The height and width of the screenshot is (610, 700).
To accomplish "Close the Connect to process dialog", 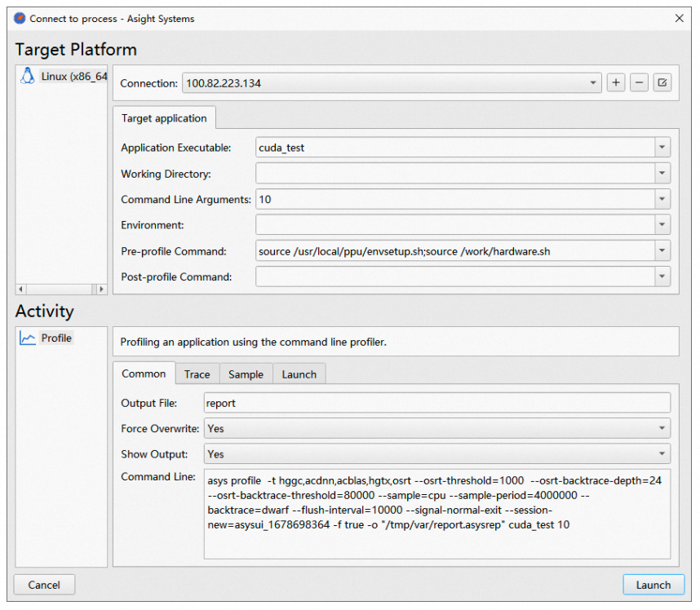I will click(x=679, y=18).
